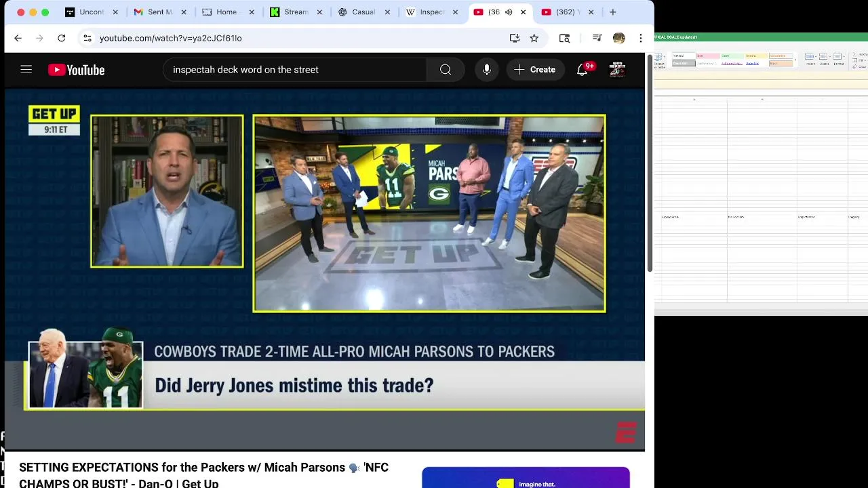868x488 pixels.
Task: Reload the YouTube page
Action: (61, 38)
